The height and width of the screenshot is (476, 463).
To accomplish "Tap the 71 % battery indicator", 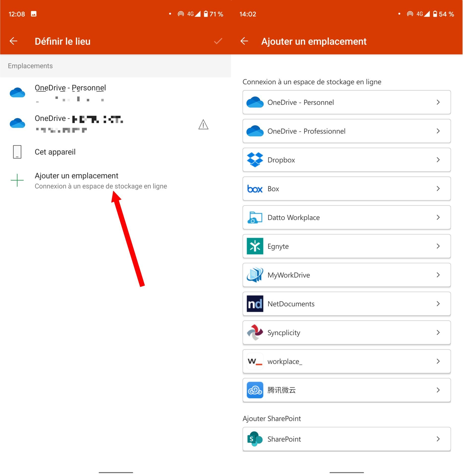I will pyautogui.click(x=213, y=14).
